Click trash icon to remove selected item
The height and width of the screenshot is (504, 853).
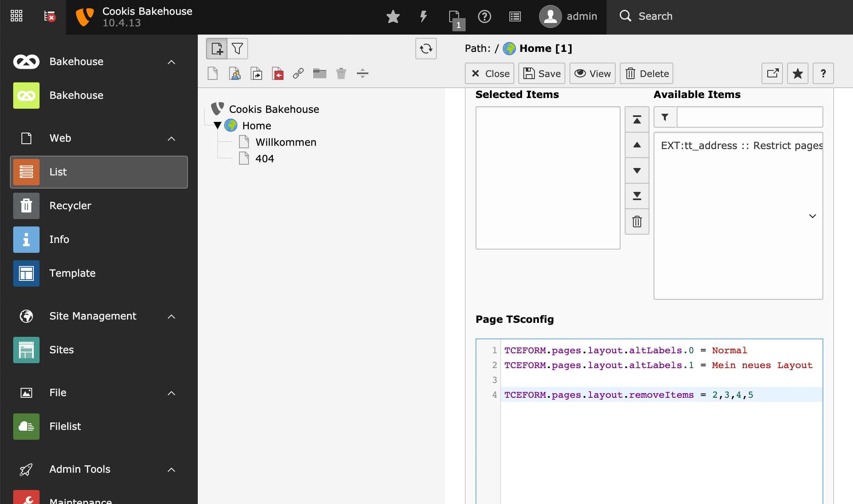pos(637,222)
